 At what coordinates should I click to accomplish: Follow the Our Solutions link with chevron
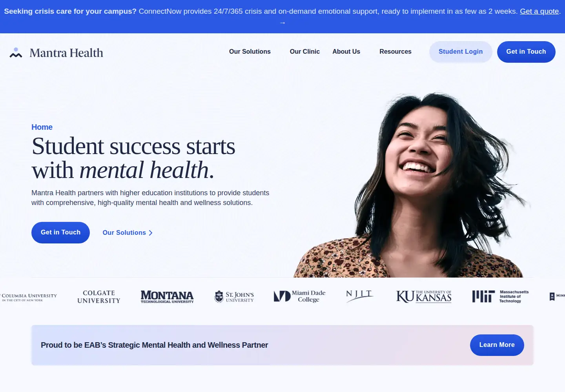128,233
